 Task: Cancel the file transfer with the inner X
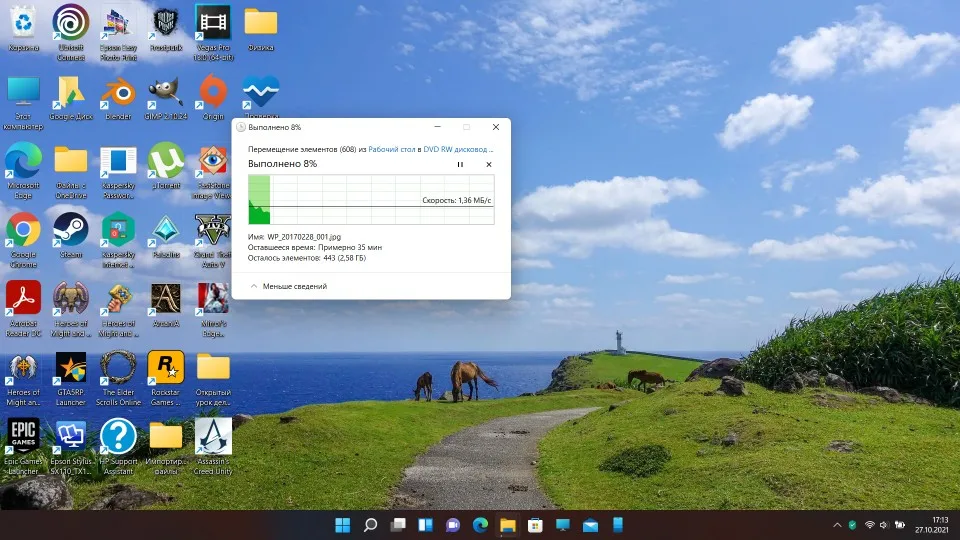point(489,164)
